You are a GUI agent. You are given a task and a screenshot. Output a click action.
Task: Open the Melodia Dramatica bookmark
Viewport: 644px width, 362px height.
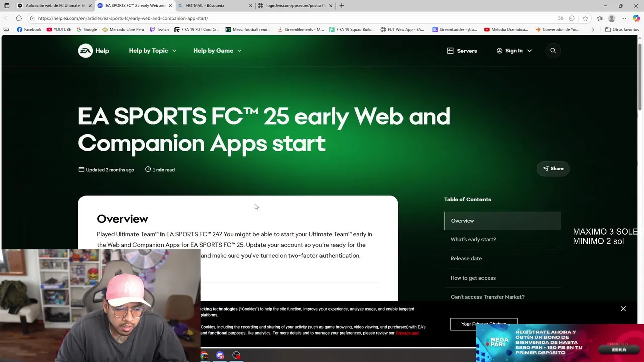[x=507, y=30]
